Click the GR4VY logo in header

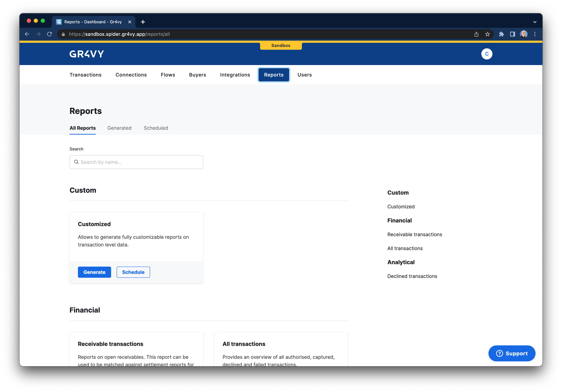tap(87, 54)
